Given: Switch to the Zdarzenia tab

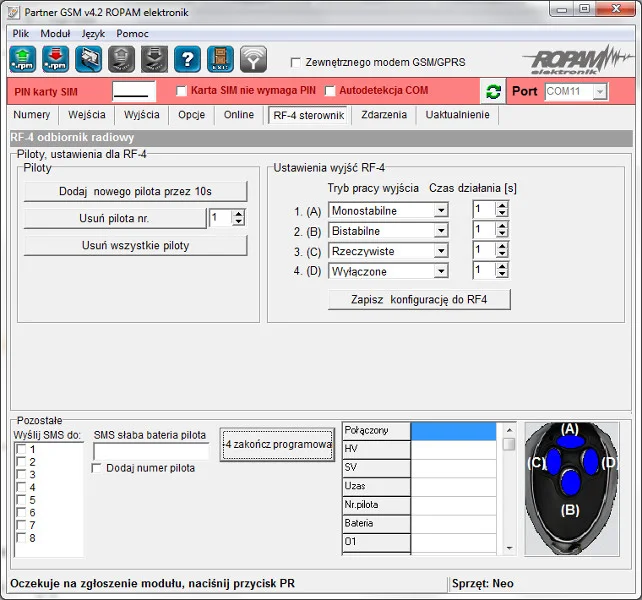Looking at the screenshot, I should (384, 115).
